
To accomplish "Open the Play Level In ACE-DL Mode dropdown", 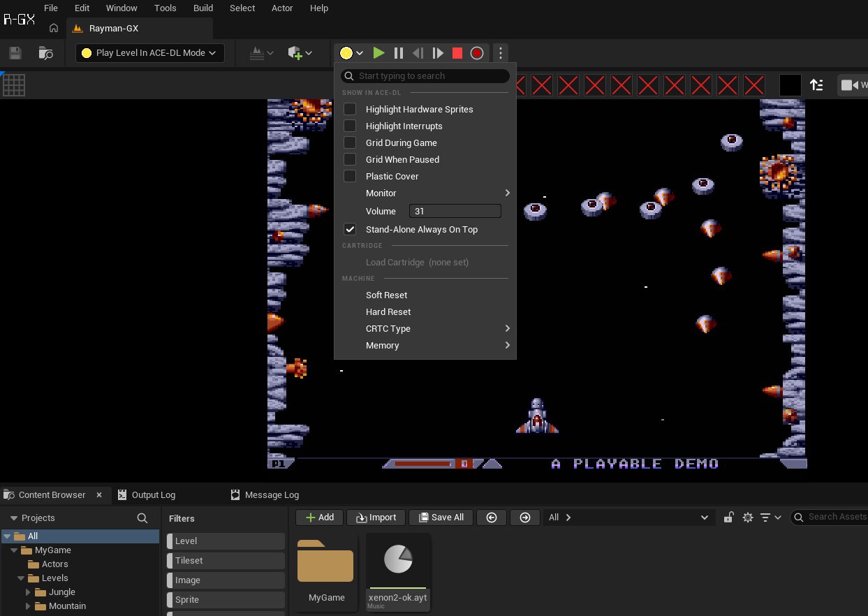I will tap(150, 53).
